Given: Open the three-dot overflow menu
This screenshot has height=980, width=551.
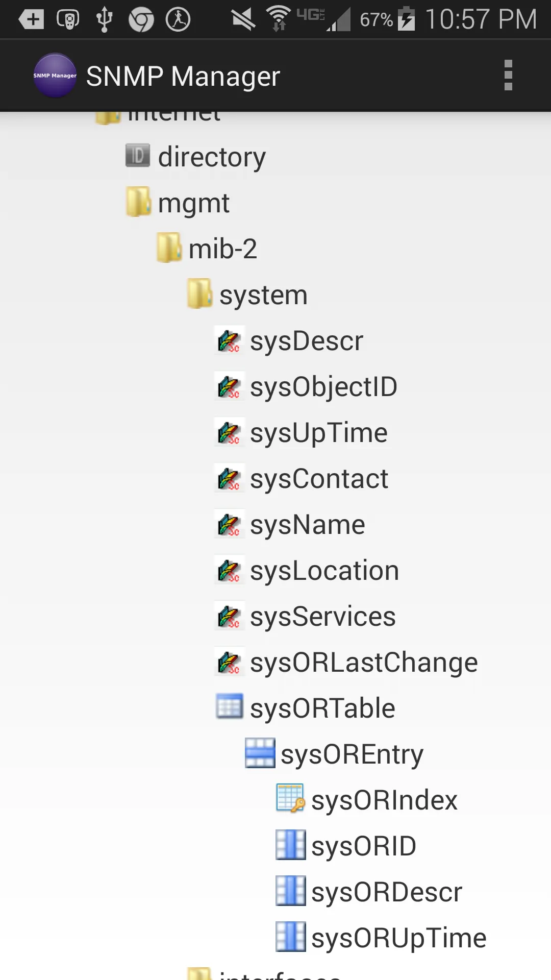Looking at the screenshot, I should [508, 76].
